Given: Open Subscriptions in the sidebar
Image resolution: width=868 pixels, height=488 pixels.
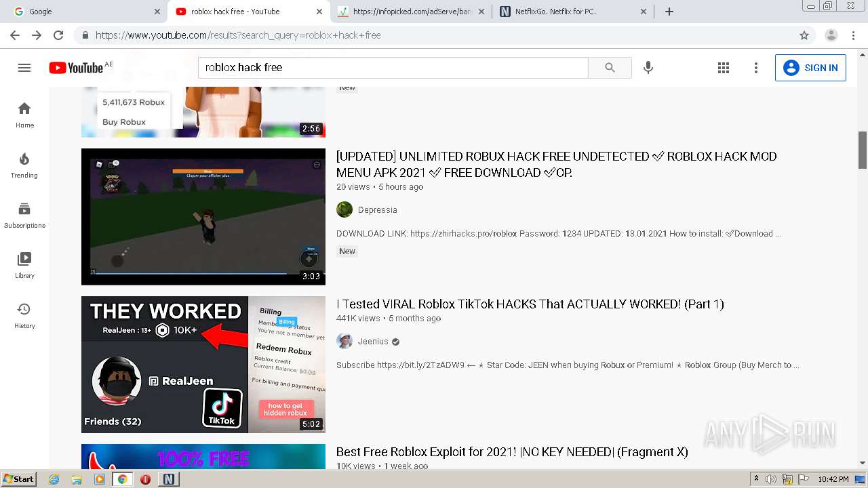Looking at the screenshot, I should point(24,215).
